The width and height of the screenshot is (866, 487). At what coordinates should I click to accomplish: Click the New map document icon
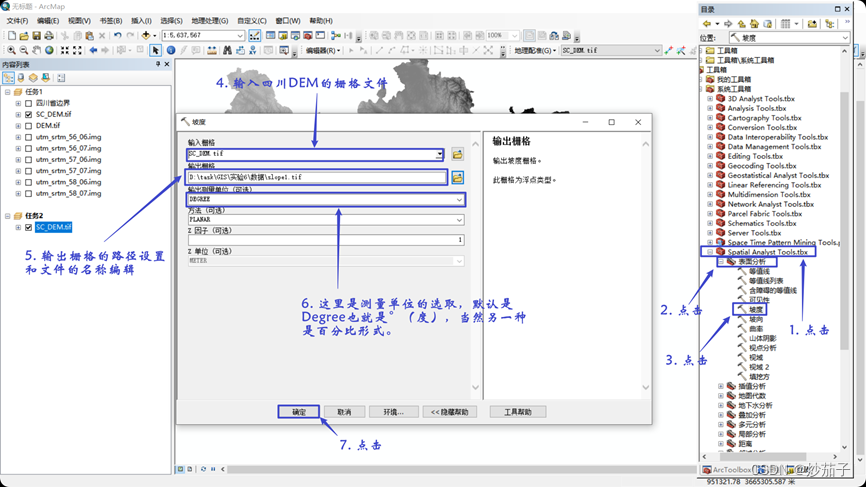click(12, 35)
